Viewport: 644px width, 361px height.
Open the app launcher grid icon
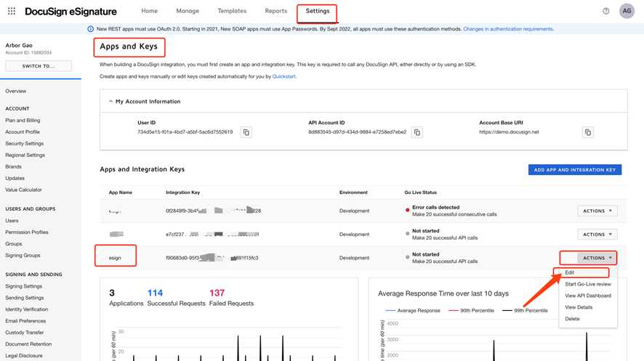click(12, 11)
